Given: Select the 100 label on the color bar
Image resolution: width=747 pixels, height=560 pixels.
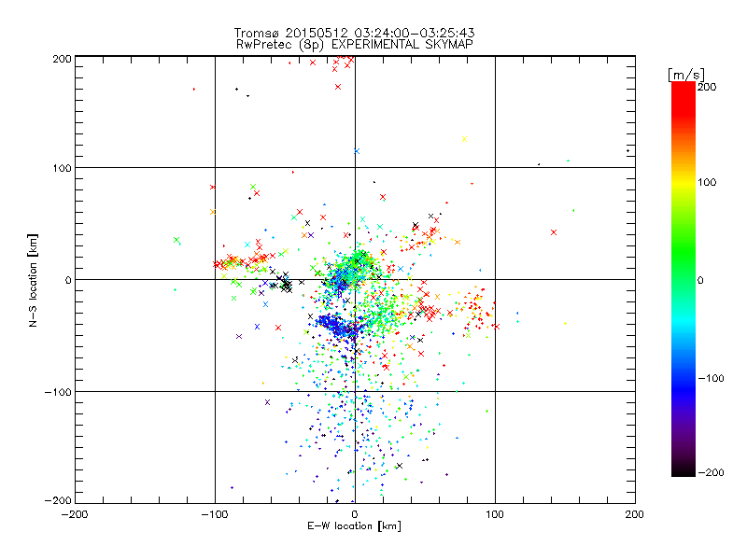Looking at the screenshot, I should [x=707, y=182].
